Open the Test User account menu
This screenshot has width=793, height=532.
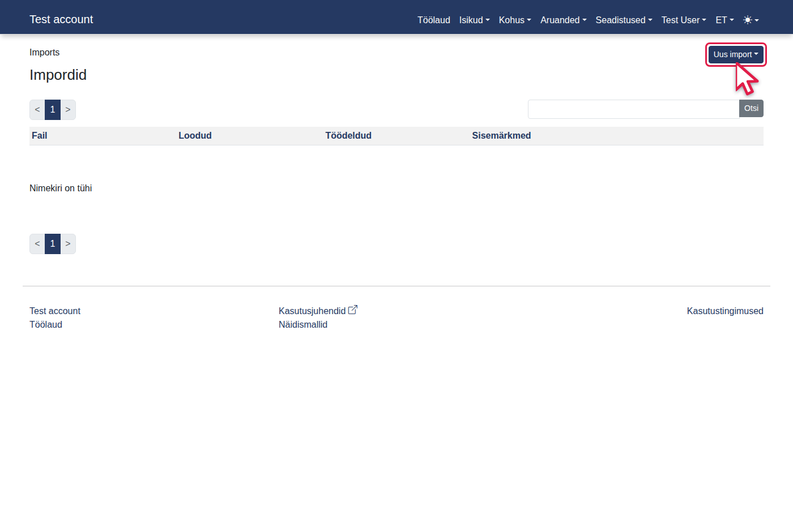(684, 20)
